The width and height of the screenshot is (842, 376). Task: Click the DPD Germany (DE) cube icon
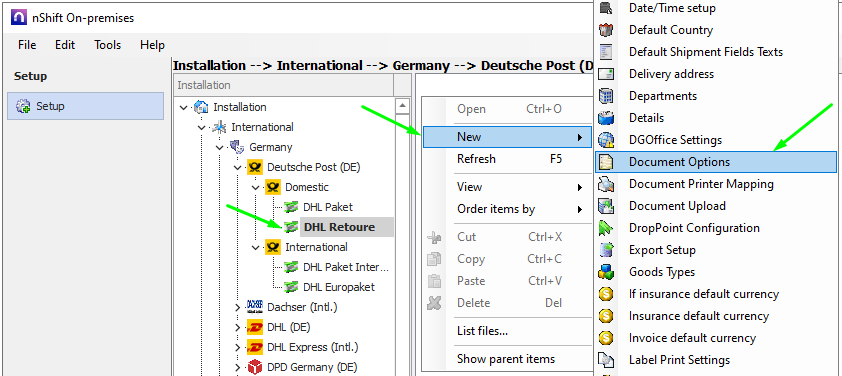click(255, 367)
